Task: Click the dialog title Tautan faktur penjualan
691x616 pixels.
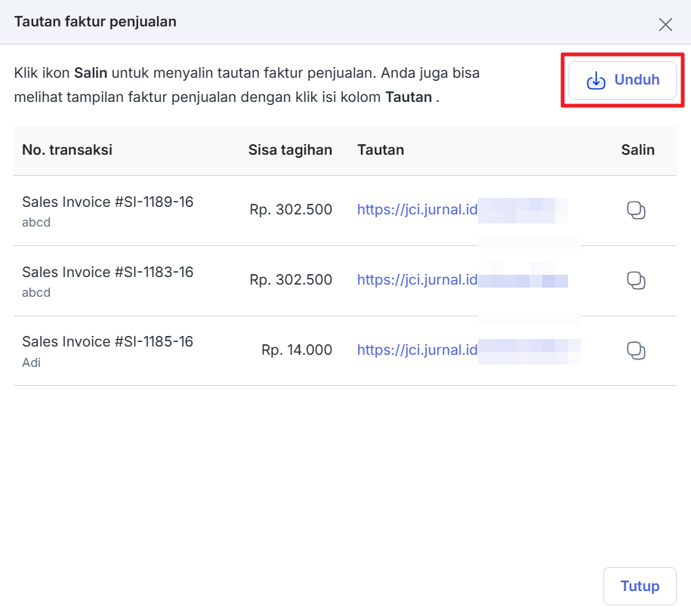Action: (x=95, y=22)
